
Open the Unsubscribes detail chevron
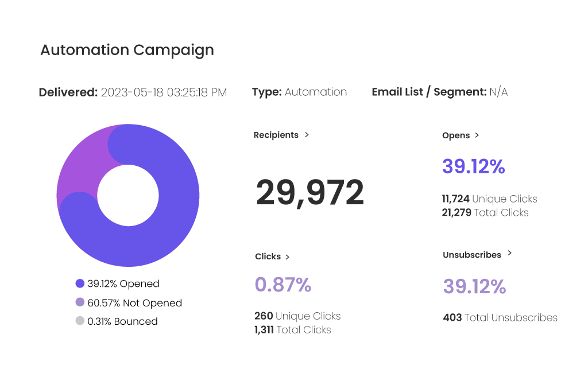(509, 253)
